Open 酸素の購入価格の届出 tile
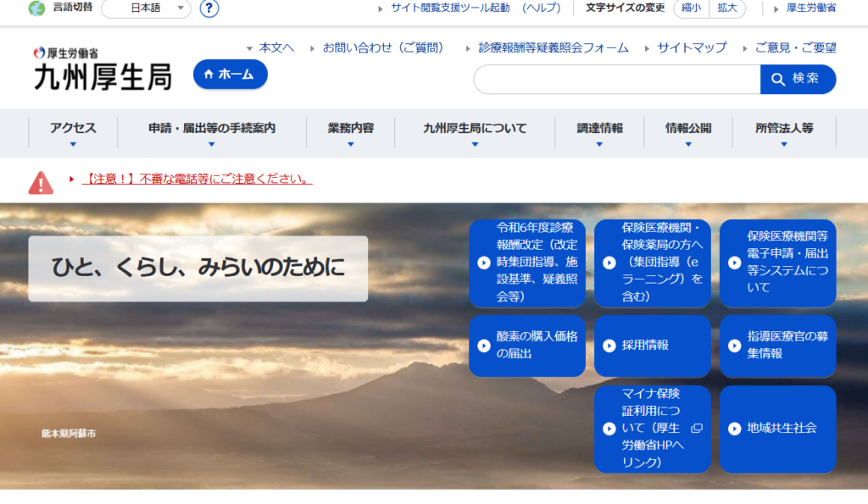The image size is (868, 504). point(527,346)
